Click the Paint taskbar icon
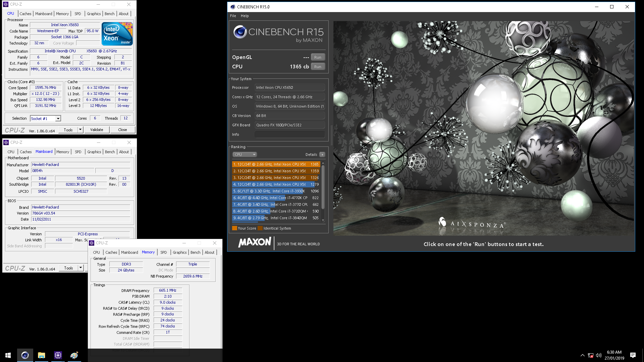 74,355
